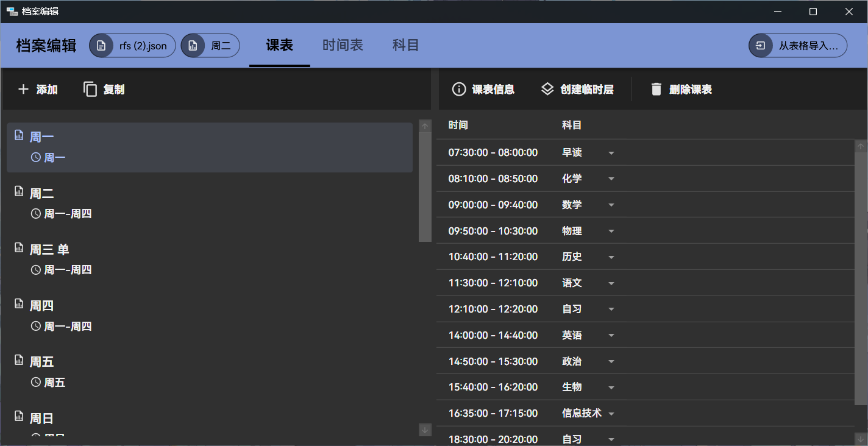Click the 从表格导入 import icon

(x=761, y=46)
